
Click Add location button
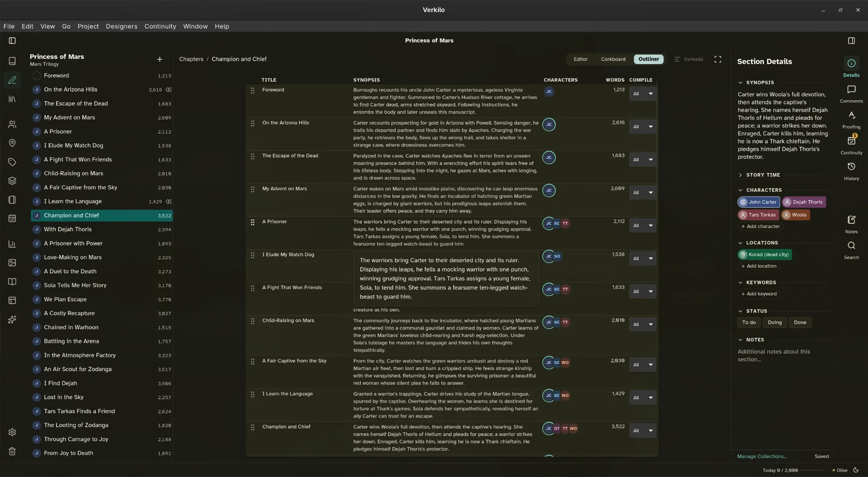758,266
